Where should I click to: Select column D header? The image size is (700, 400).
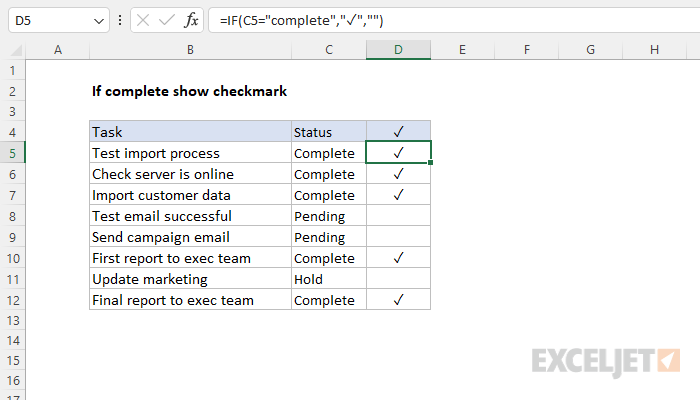pos(398,49)
